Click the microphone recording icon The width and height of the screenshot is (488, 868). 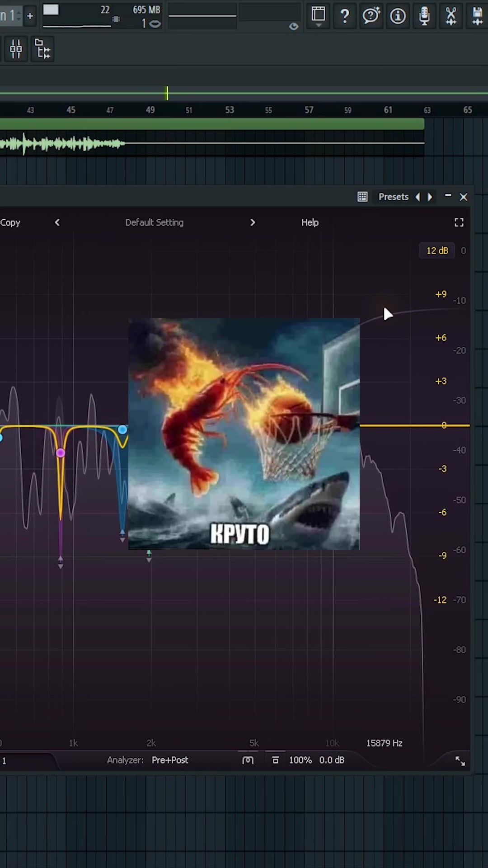coord(424,16)
